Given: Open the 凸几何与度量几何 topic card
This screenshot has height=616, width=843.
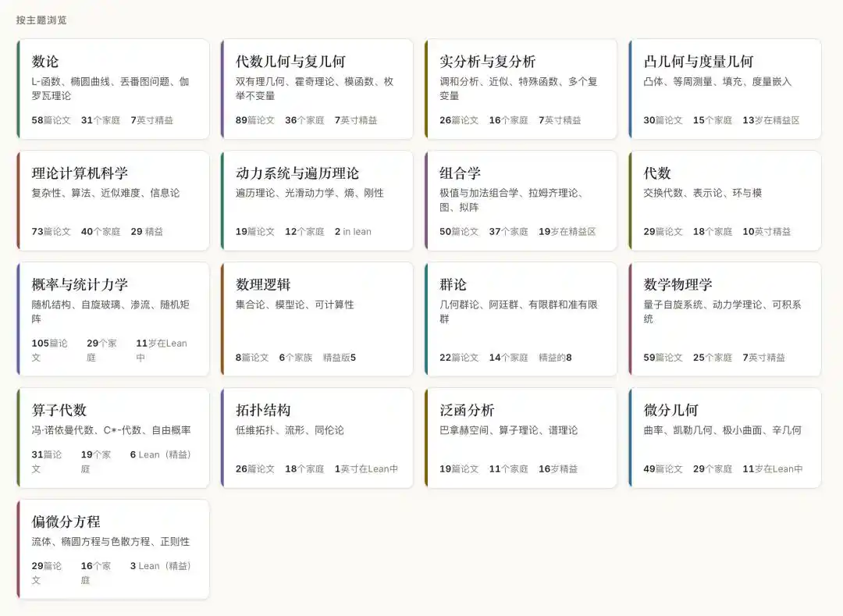Looking at the screenshot, I should coord(725,89).
